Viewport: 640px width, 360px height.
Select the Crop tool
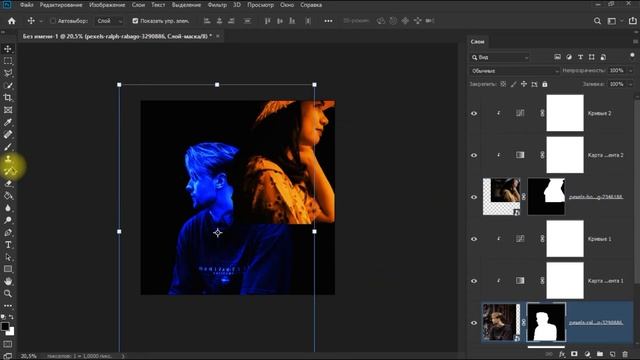[x=8, y=98]
